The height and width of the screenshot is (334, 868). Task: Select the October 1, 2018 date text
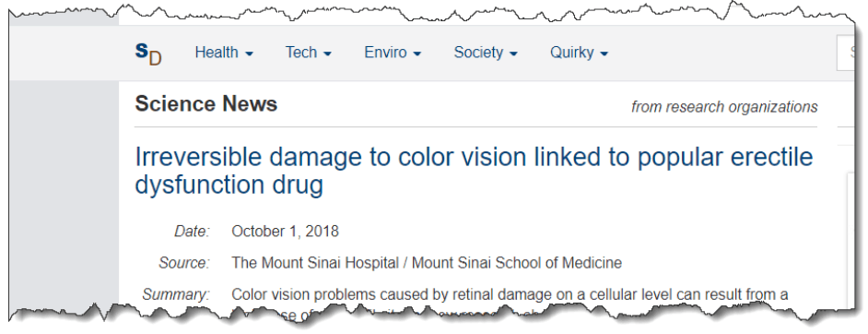(285, 231)
